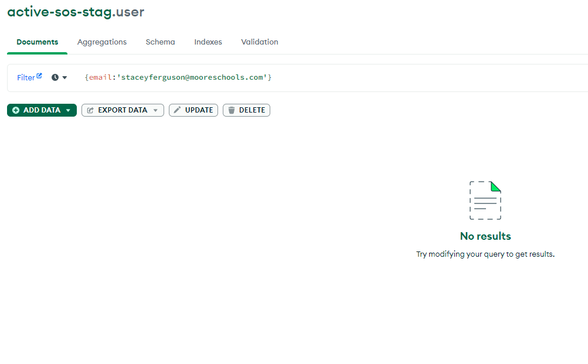Click the empty document No results icon
Viewport: 588px width, 364px height.
click(x=485, y=200)
